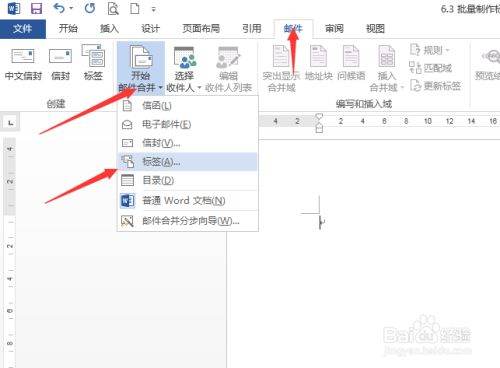Insert 问候语 greeting line
The image size is (500, 368).
coord(351,63)
